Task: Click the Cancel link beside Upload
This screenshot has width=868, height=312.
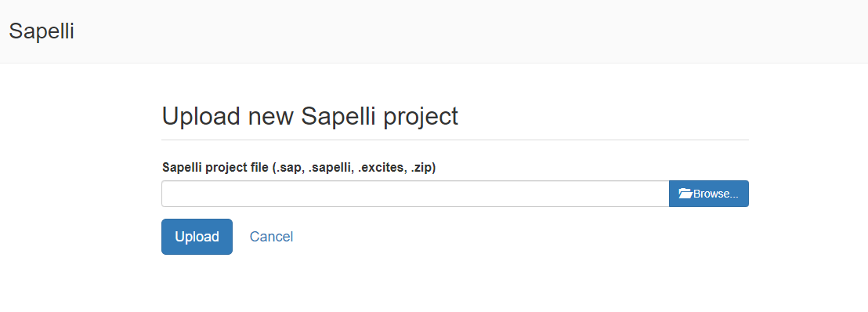Action: coord(271,237)
